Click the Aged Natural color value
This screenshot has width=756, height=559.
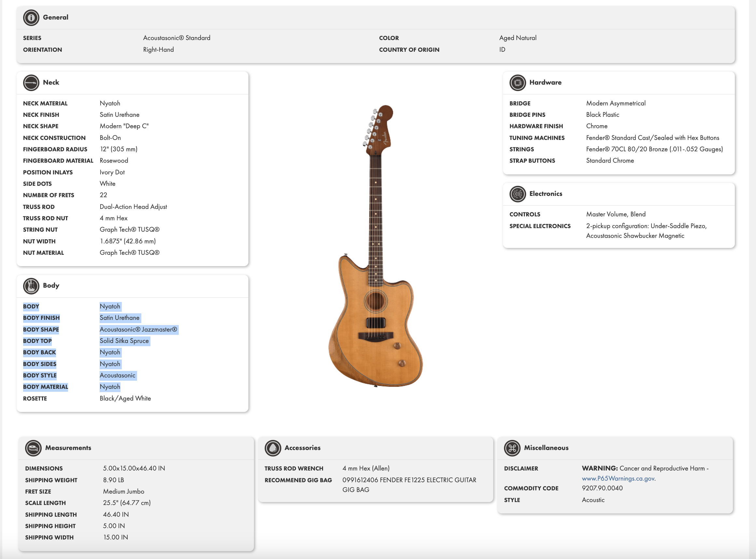pyautogui.click(x=518, y=38)
